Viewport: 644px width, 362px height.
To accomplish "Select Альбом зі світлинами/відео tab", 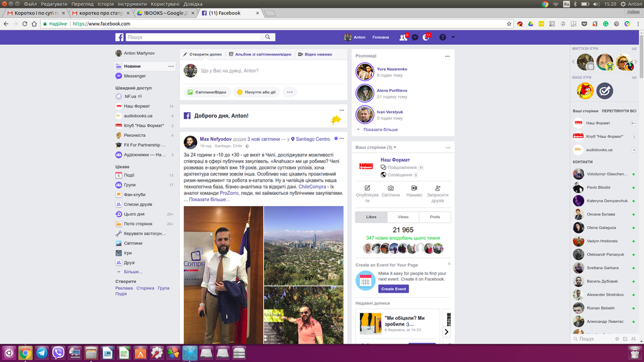I will (x=260, y=54).
